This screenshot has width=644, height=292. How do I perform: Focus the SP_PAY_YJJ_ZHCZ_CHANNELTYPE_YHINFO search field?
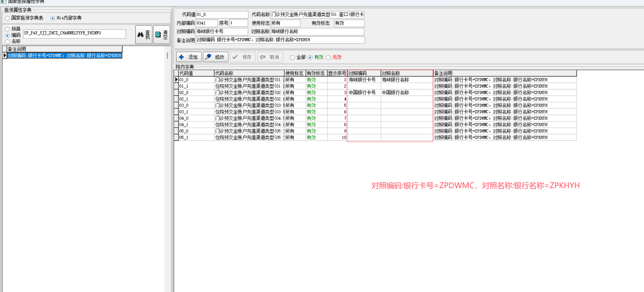(x=74, y=34)
